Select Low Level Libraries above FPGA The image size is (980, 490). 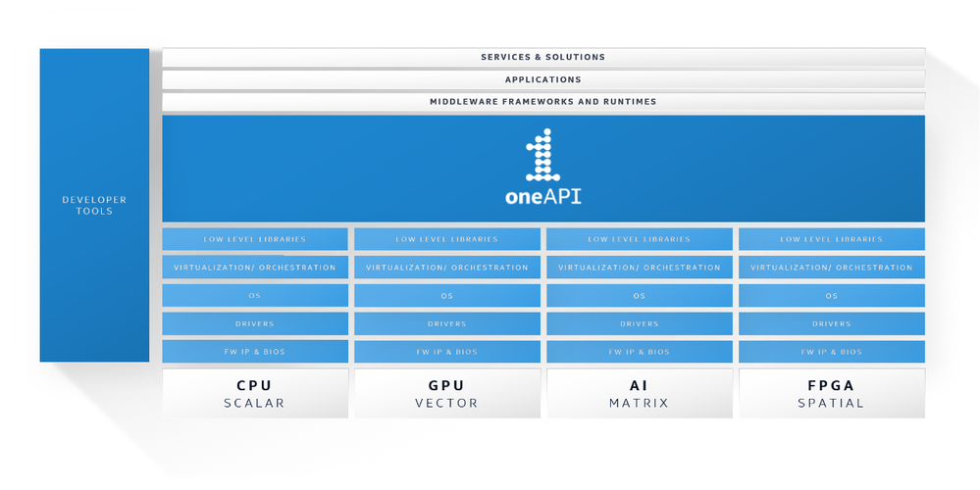point(832,239)
